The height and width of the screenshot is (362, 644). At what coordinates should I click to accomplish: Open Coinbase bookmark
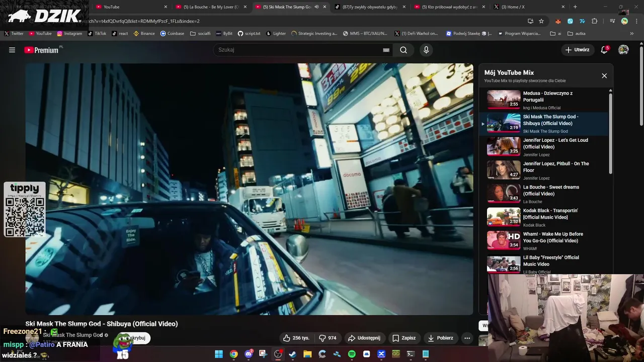[172, 34]
